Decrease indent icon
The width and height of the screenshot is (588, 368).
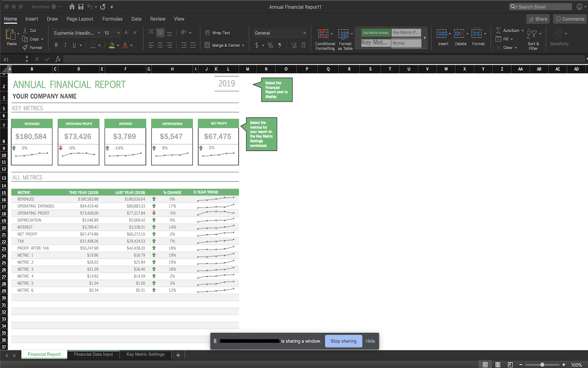click(x=184, y=45)
